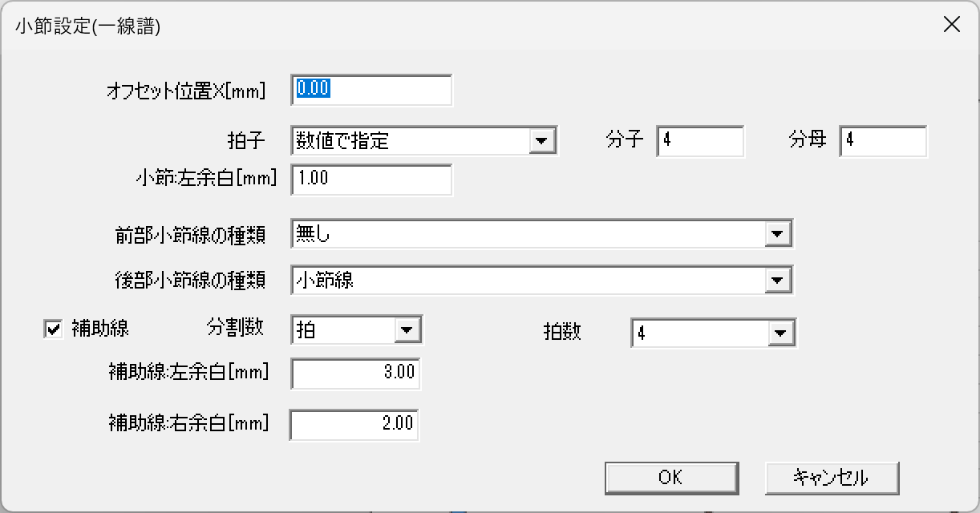The height and width of the screenshot is (513, 980).
Task: Click the 分母 denominator field
Action: [x=883, y=141]
